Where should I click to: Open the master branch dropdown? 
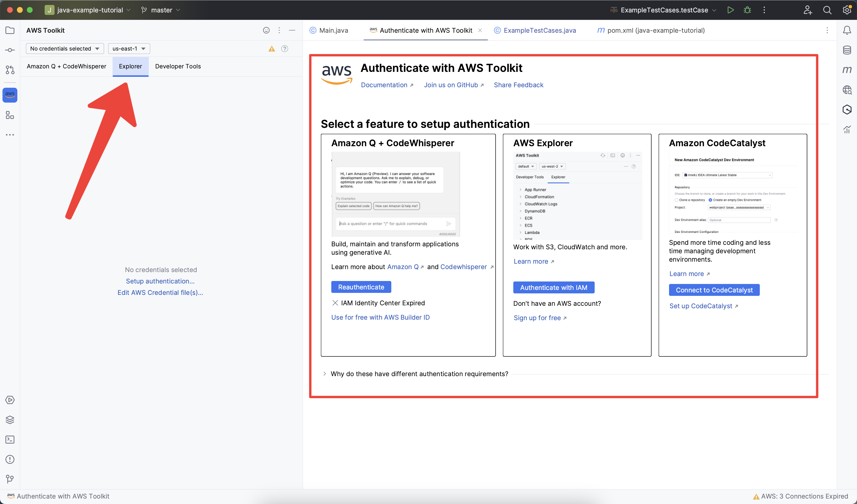point(160,10)
